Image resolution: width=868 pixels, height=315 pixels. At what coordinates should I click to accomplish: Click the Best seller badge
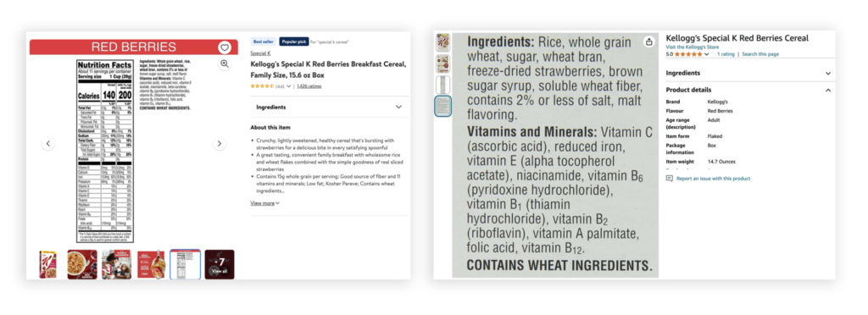[264, 41]
